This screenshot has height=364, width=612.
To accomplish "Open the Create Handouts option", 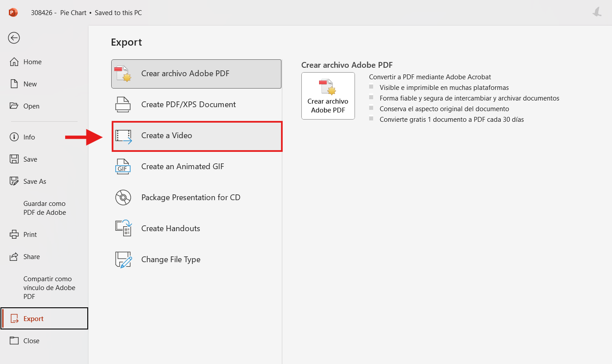I will [x=171, y=228].
